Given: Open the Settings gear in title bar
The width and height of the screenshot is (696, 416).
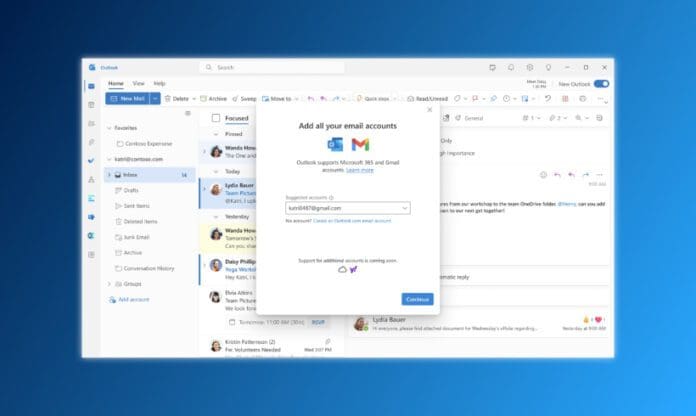Looking at the screenshot, I should click(x=530, y=67).
